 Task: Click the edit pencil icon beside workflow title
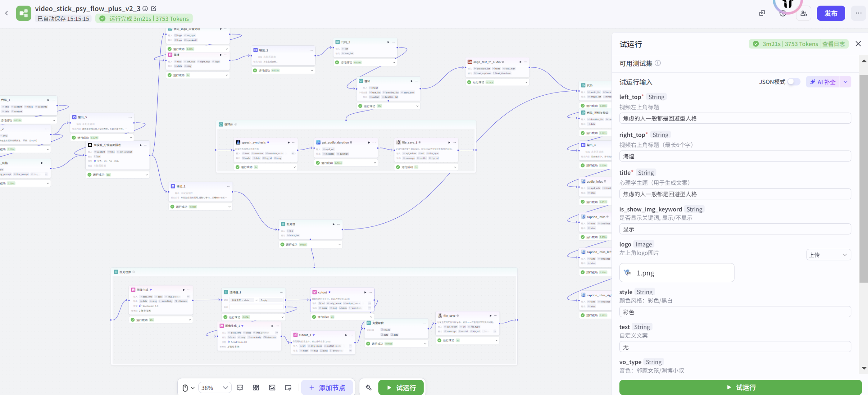154,8
